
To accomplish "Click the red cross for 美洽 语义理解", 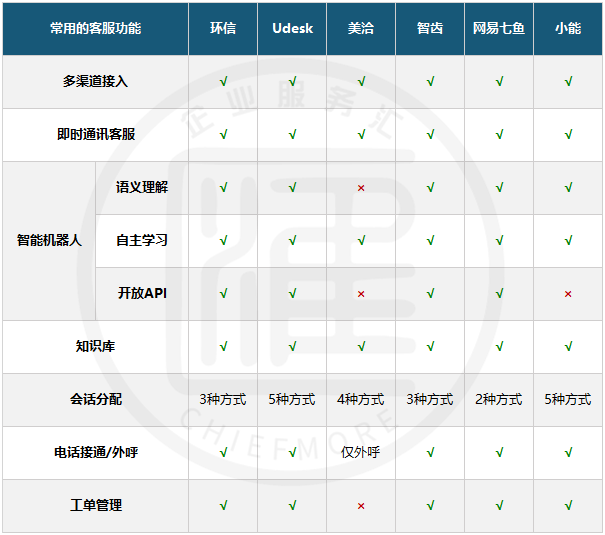I will (361, 188).
